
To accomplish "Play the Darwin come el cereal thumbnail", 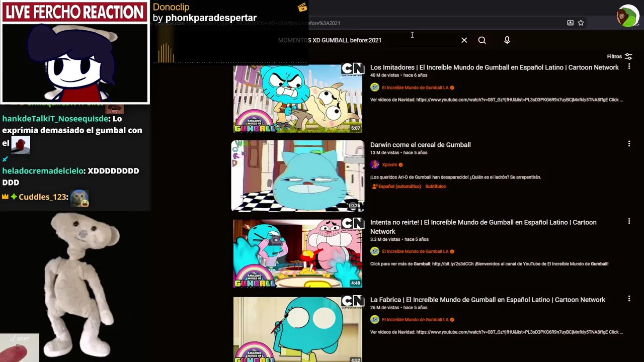I will (x=298, y=175).
